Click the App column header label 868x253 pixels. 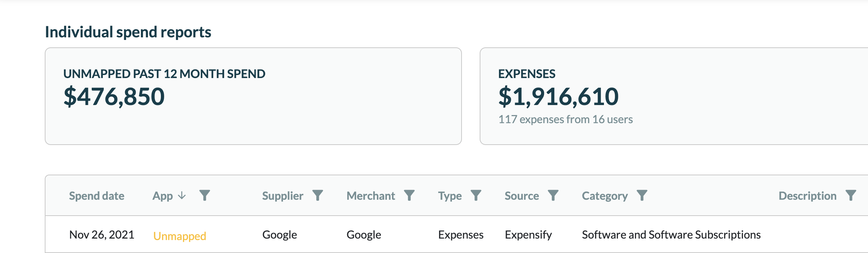(162, 196)
